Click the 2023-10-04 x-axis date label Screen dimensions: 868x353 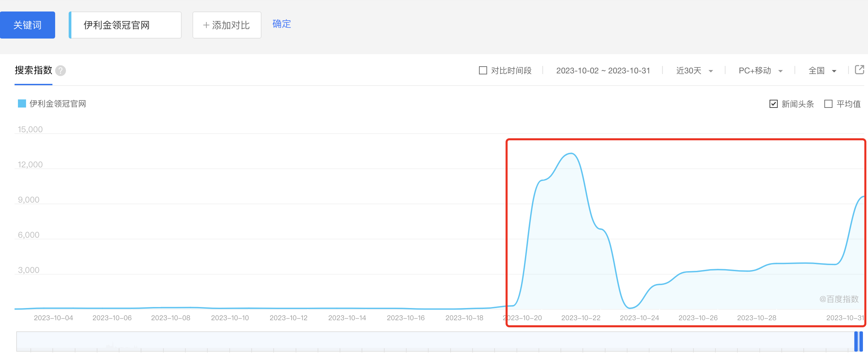pyautogui.click(x=53, y=318)
